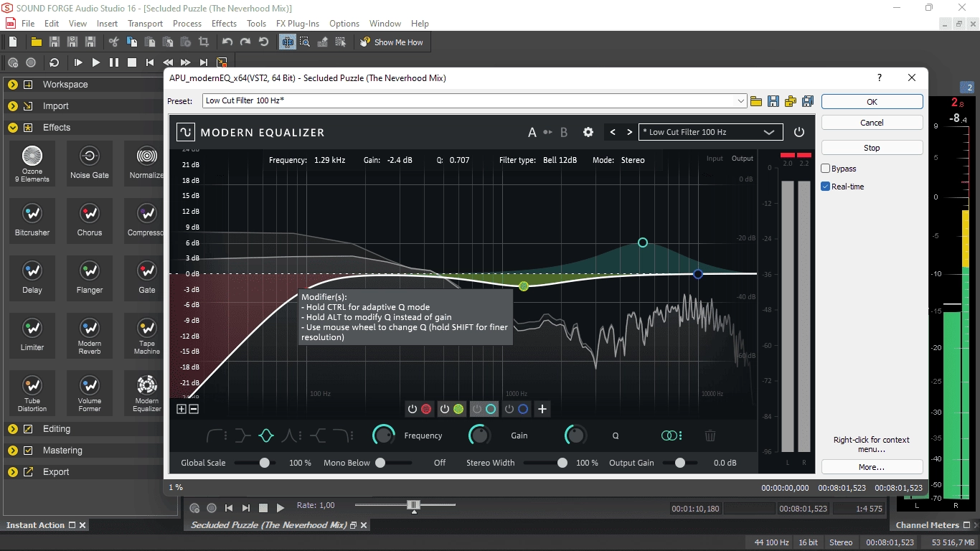Screen dimensions: 980x551
Task: Expand the Workspace section
Action: pyautogui.click(x=13, y=85)
